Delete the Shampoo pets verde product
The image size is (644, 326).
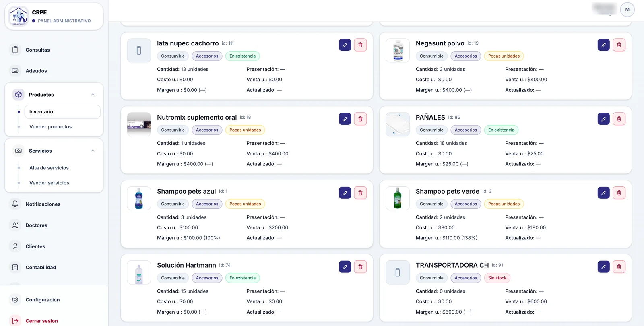(x=619, y=193)
